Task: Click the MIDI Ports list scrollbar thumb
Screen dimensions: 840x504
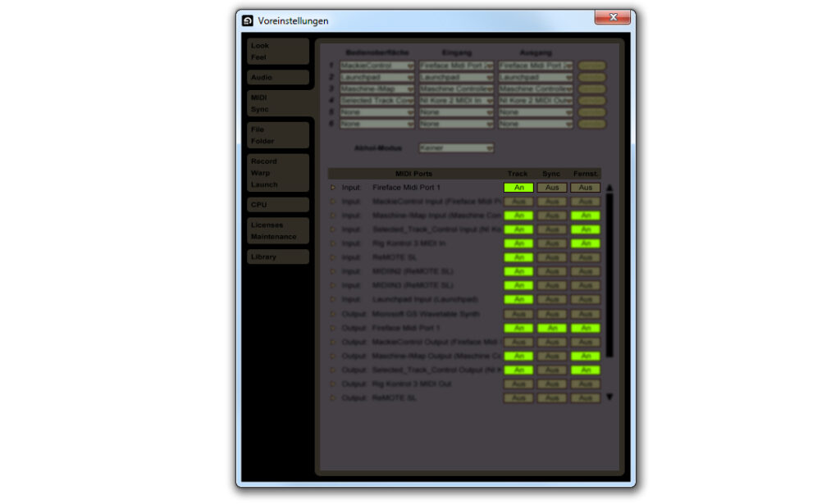Action: click(609, 275)
